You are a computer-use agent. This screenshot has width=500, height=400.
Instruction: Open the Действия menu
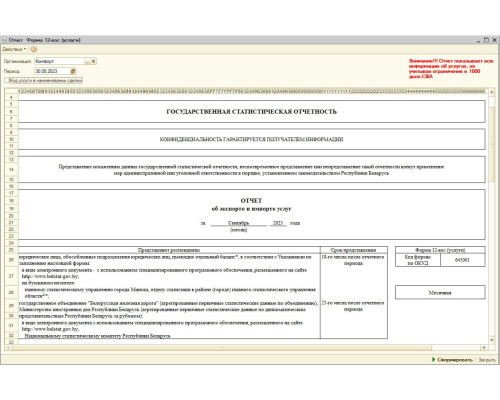pyautogui.click(x=14, y=49)
